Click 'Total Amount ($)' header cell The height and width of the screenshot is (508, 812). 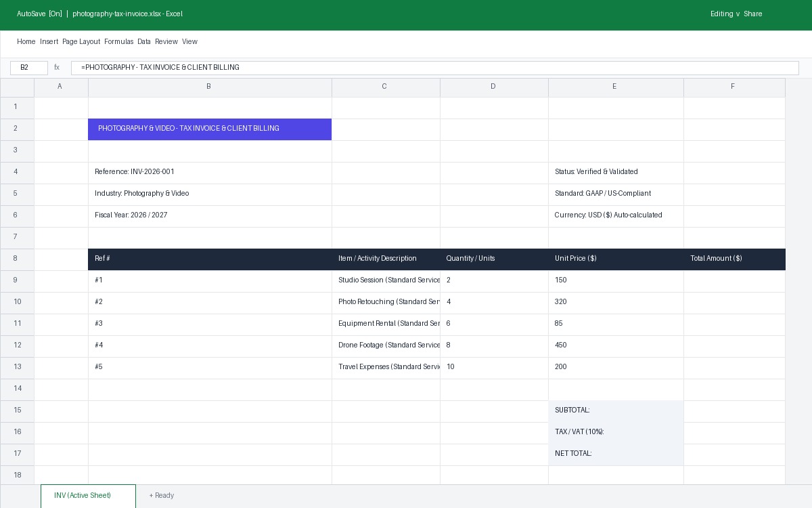point(734,259)
